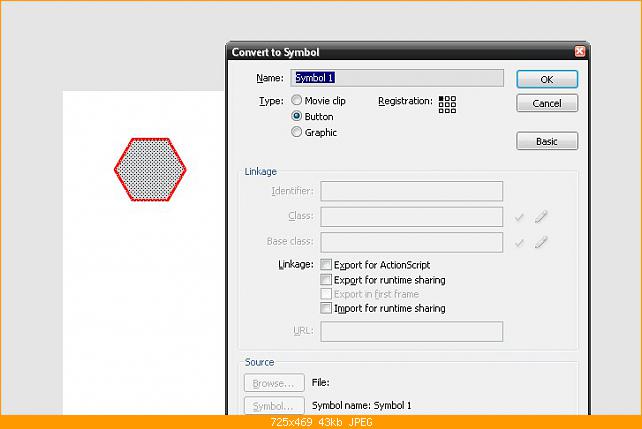The height and width of the screenshot is (429, 642).
Task: Select the hexagon shape on the stage
Action: (150, 169)
